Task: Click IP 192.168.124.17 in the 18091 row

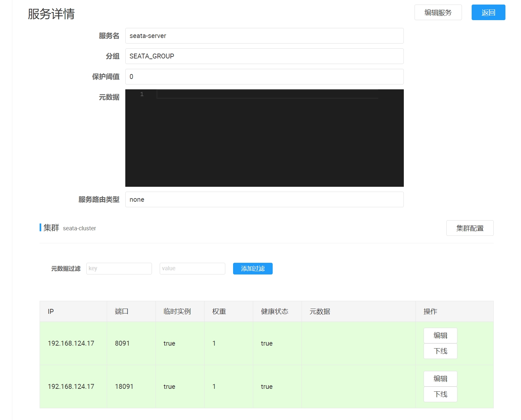Action: 71,387
